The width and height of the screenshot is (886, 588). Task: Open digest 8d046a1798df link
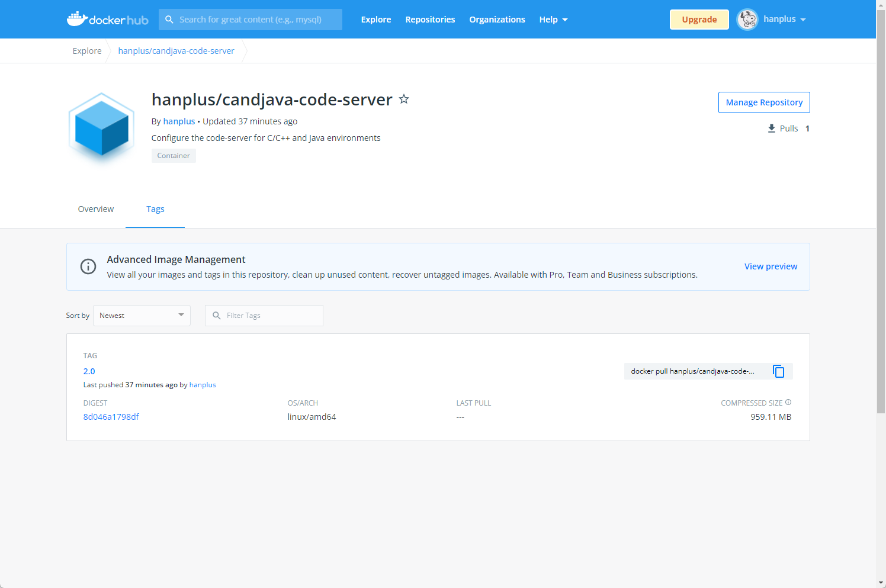(x=111, y=417)
